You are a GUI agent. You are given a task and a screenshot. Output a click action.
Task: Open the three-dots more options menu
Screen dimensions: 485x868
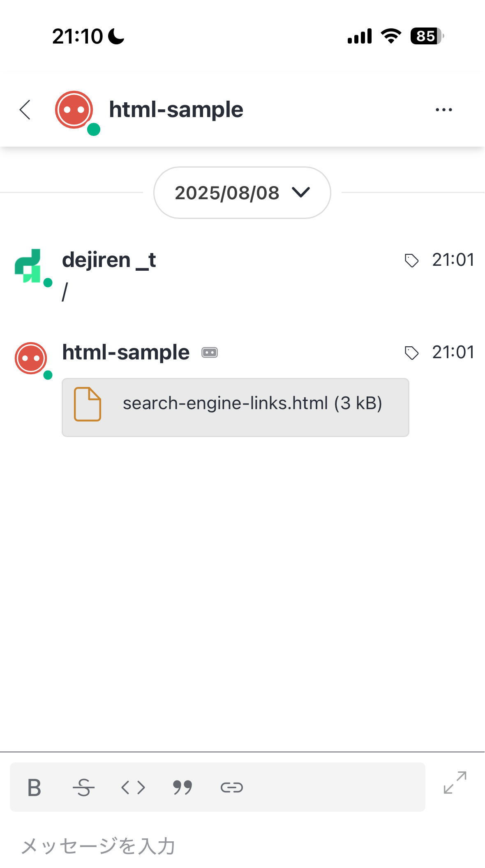click(x=444, y=110)
